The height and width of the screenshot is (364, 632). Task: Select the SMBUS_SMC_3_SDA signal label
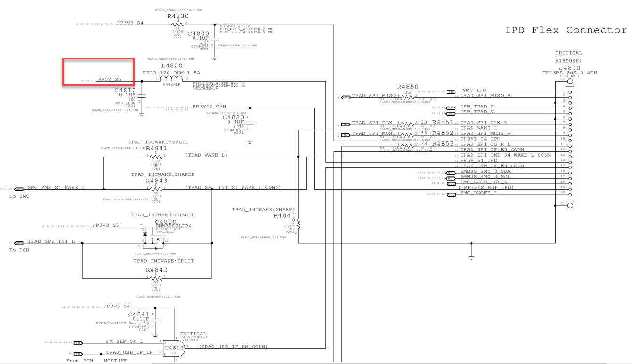point(485,171)
